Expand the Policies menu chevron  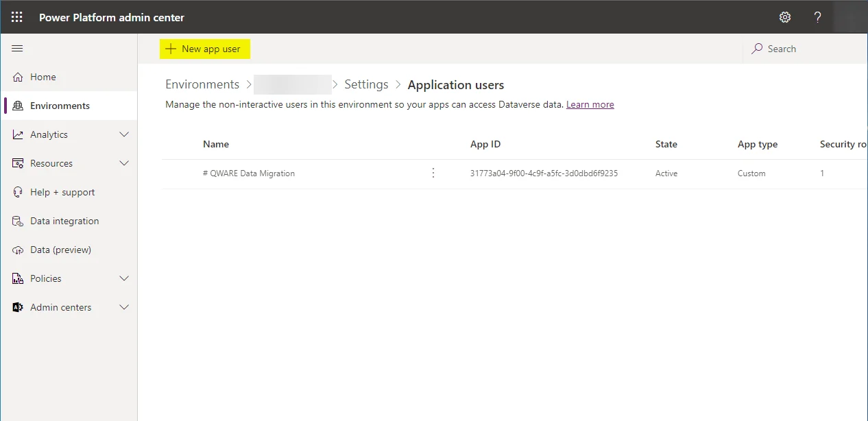(124, 278)
